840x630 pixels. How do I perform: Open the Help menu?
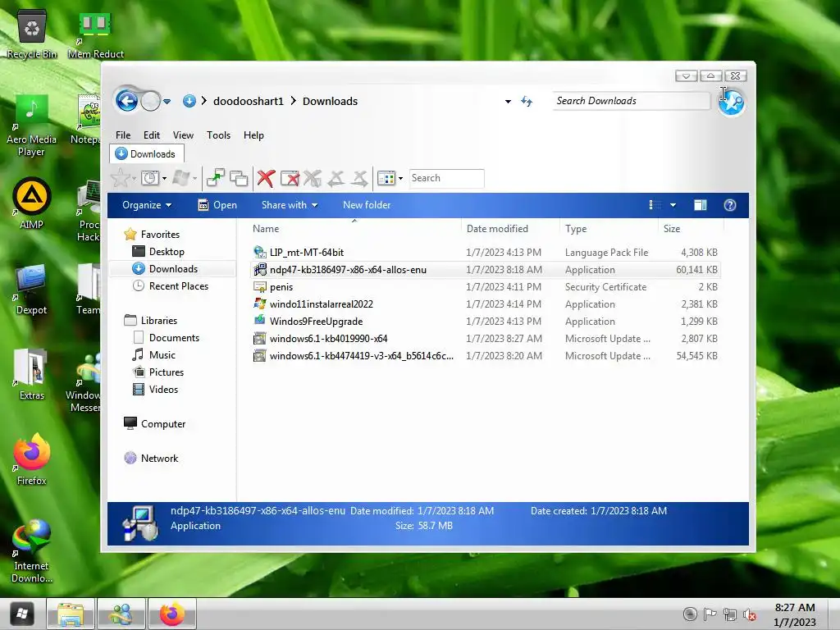coord(253,135)
